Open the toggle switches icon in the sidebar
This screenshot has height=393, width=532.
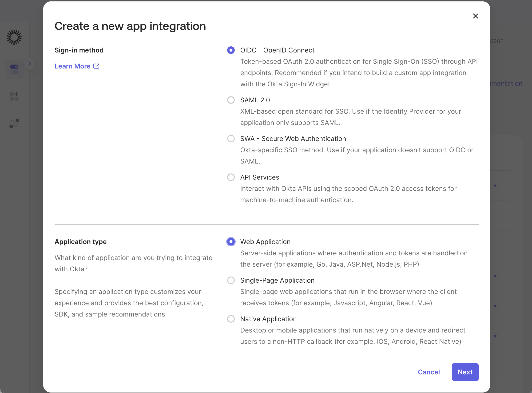click(14, 69)
